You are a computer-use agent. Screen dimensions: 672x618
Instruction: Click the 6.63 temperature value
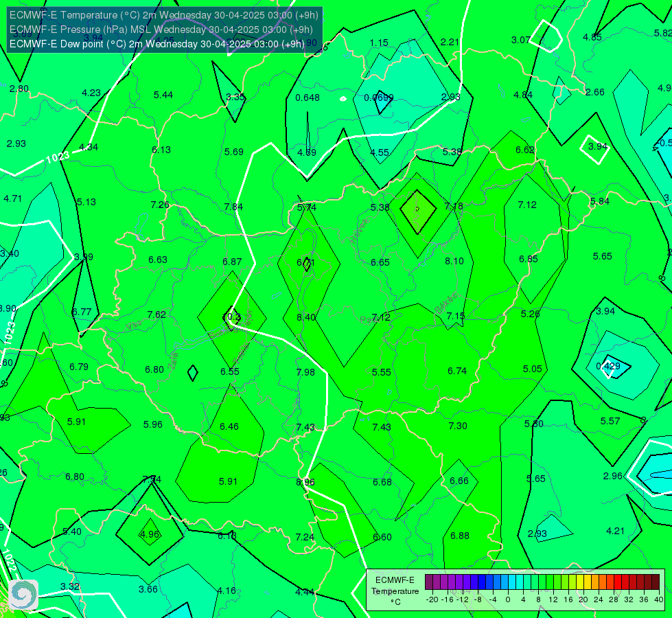158,260
